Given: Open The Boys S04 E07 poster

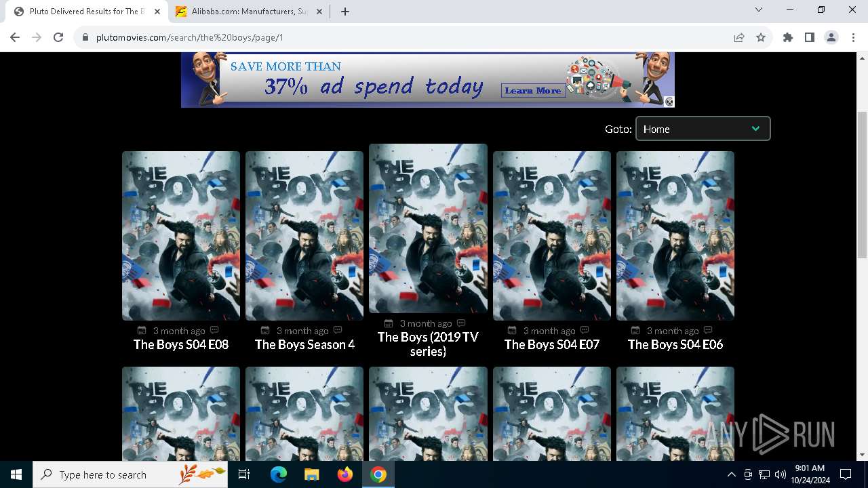Looking at the screenshot, I should click(552, 236).
